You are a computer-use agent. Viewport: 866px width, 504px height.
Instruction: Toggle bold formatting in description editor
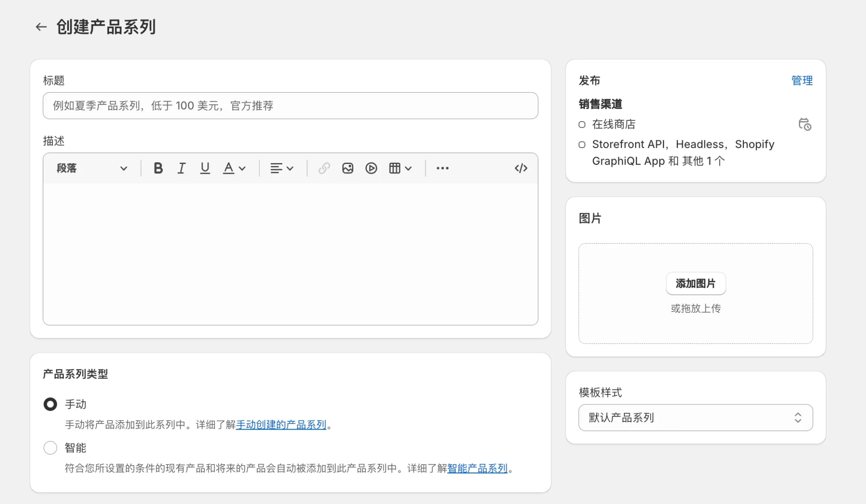point(158,168)
